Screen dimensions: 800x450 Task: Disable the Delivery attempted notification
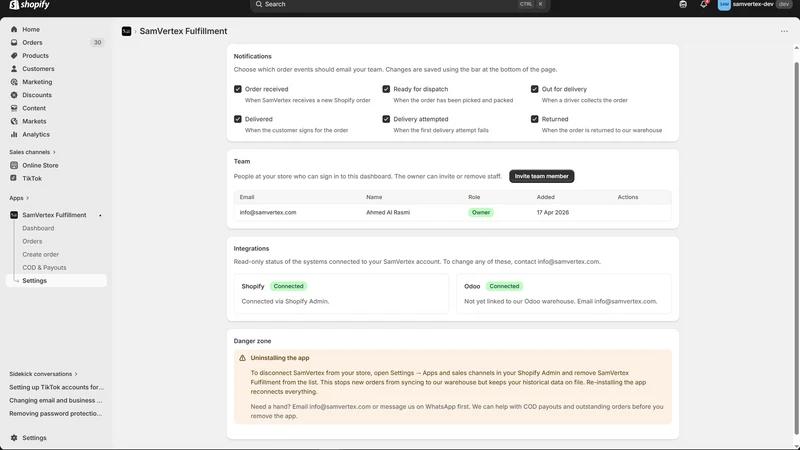tap(386, 119)
